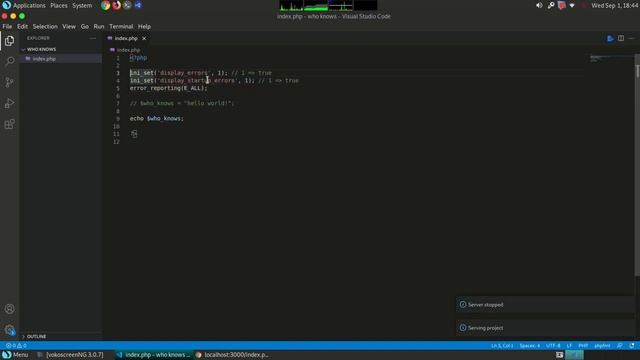The image size is (640, 360).
Task: Open the Manage gear icon
Action: pyautogui.click(x=9, y=330)
